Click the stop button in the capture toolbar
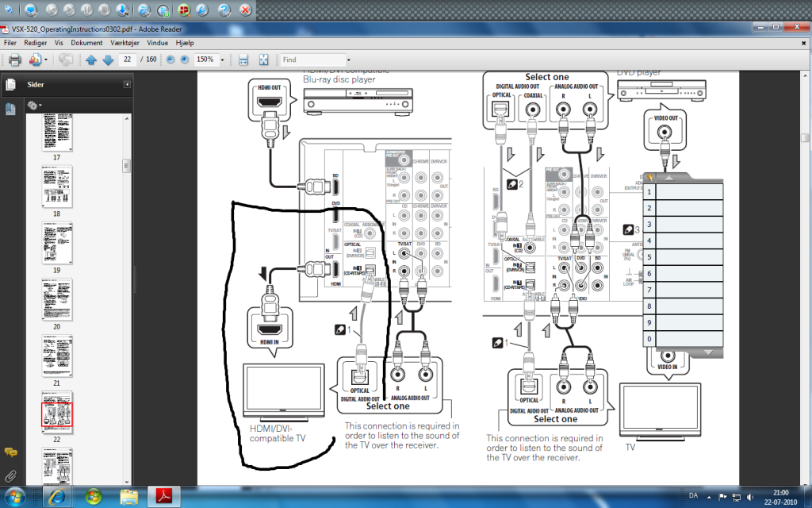 point(104,10)
